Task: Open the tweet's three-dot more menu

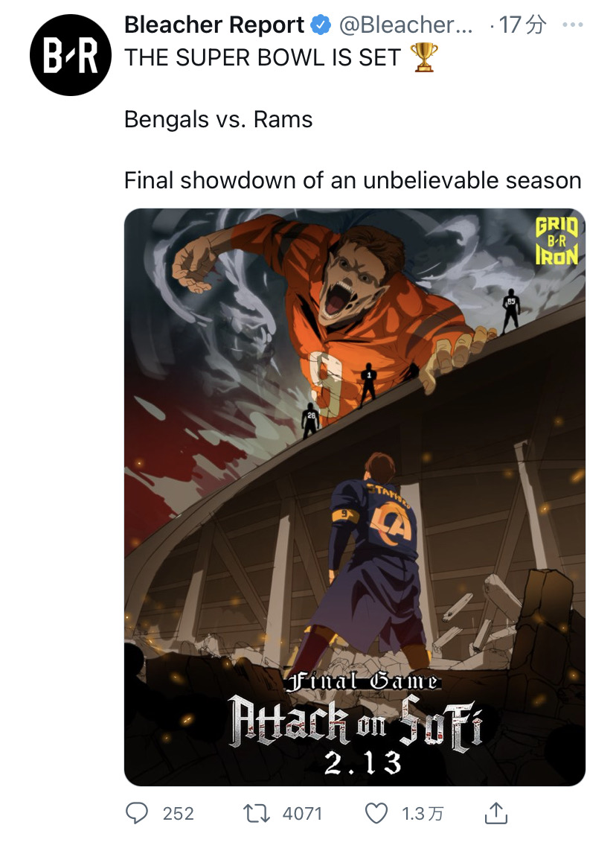Action: pos(573,25)
